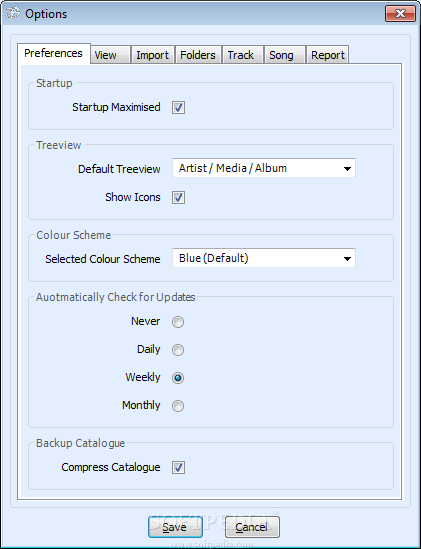Close the Options dialog window
This screenshot has height=549, width=421.
tap(400, 14)
